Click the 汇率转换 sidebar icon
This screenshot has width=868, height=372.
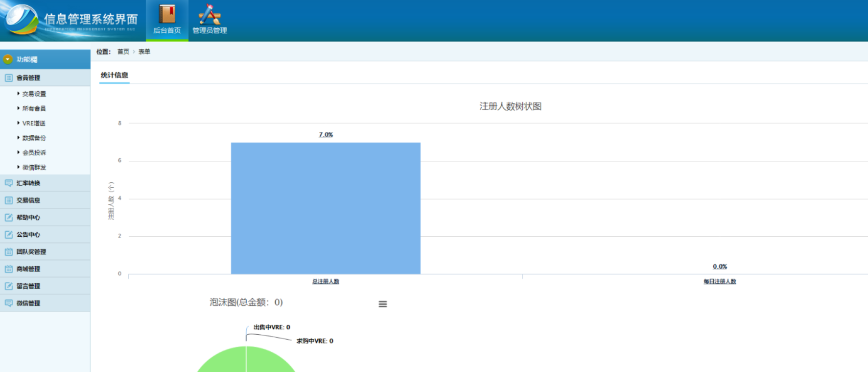[x=9, y=183]
